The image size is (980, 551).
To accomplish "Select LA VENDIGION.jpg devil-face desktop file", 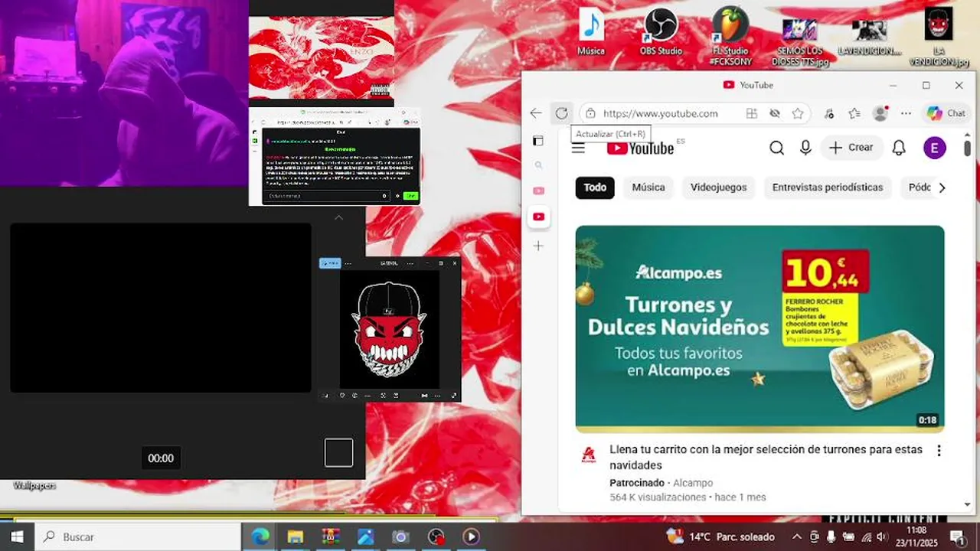I will pos(938,36).
